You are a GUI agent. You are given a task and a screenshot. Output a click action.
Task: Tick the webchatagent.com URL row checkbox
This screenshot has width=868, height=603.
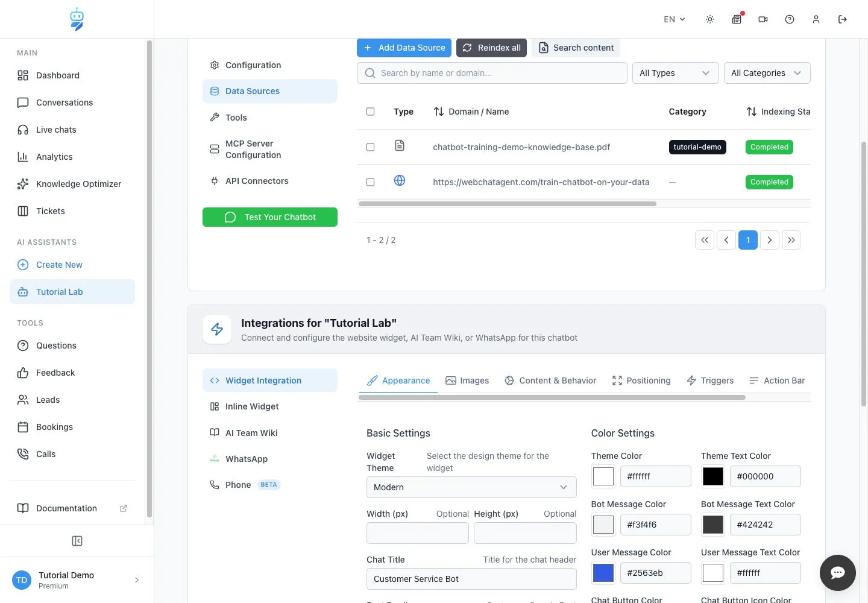(371, 182)
